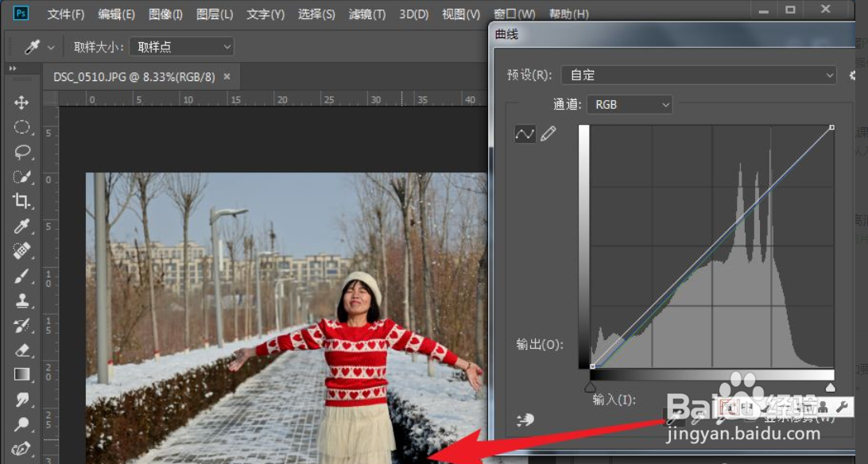Expand the tools panel double-arrow
The image size is (868, 464).
pos(12,68)
